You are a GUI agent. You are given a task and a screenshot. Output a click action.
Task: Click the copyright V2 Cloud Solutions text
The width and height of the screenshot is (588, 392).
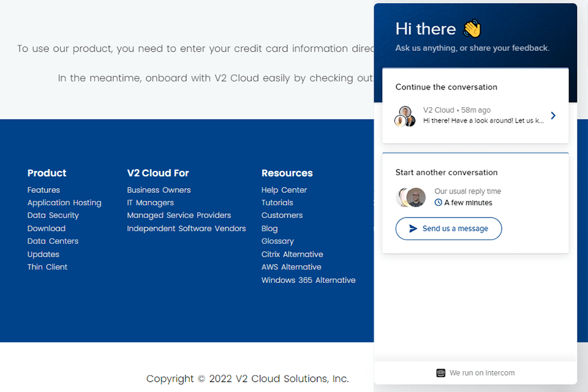click(x=247, y=379)
